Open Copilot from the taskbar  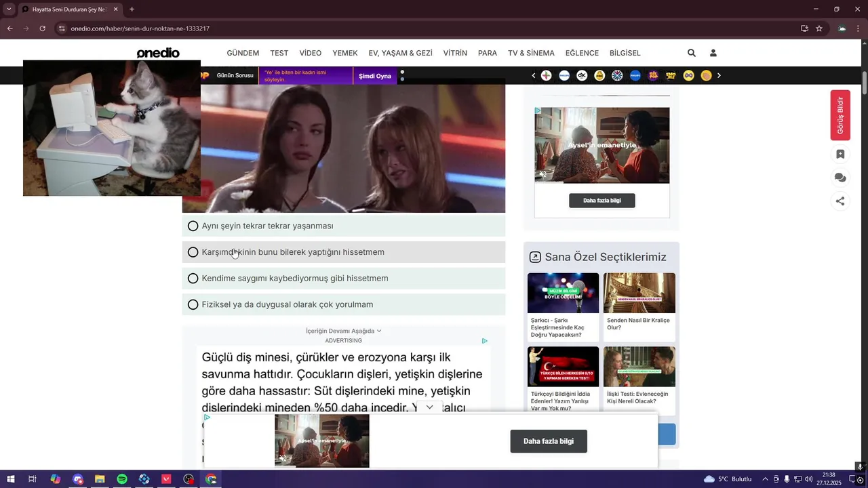click(x=55, y=479)
